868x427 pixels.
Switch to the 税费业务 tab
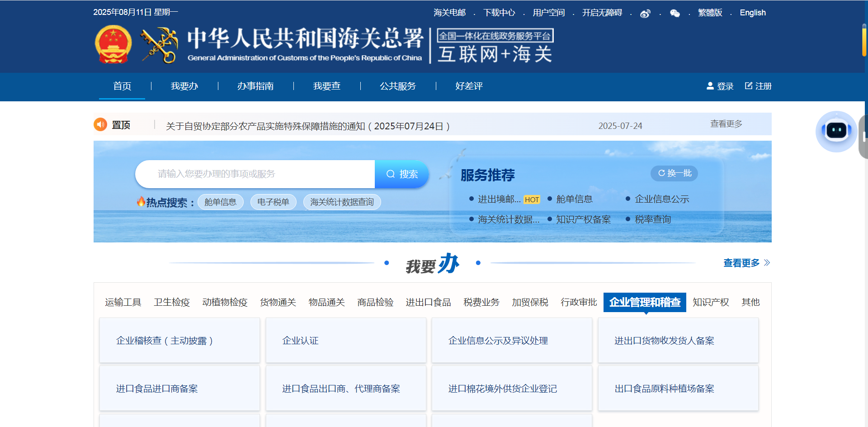(481, 302)
